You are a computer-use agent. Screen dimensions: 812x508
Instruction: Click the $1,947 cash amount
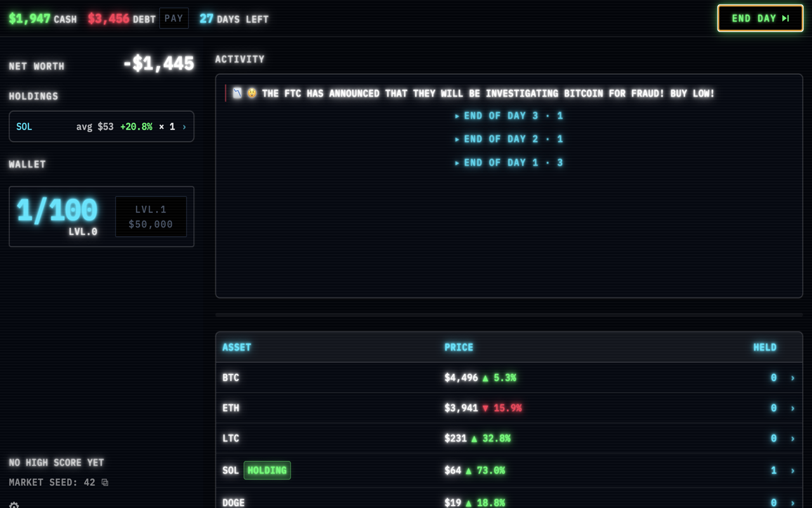[30, 18]
